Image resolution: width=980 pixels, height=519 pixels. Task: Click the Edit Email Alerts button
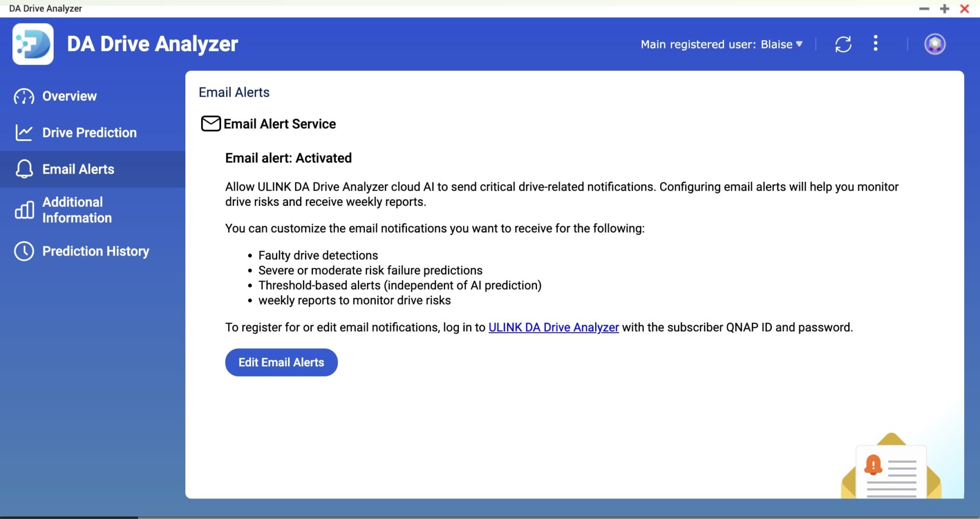281,362
